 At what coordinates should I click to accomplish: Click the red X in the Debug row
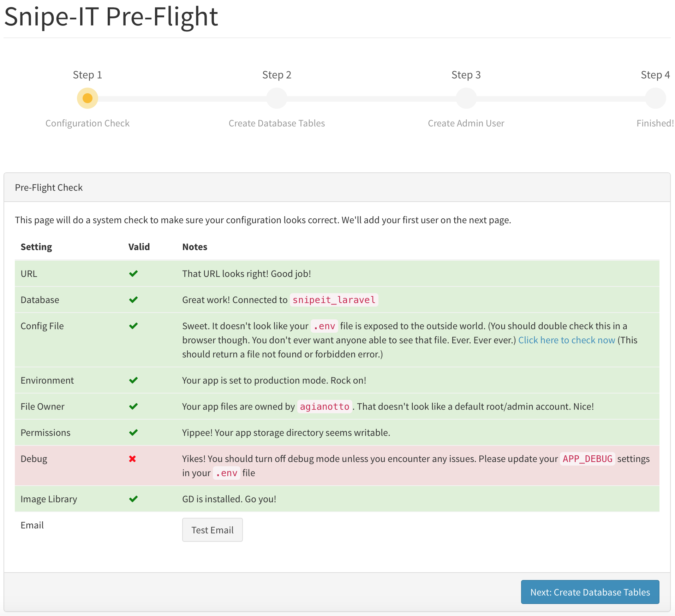coord(132,459)
